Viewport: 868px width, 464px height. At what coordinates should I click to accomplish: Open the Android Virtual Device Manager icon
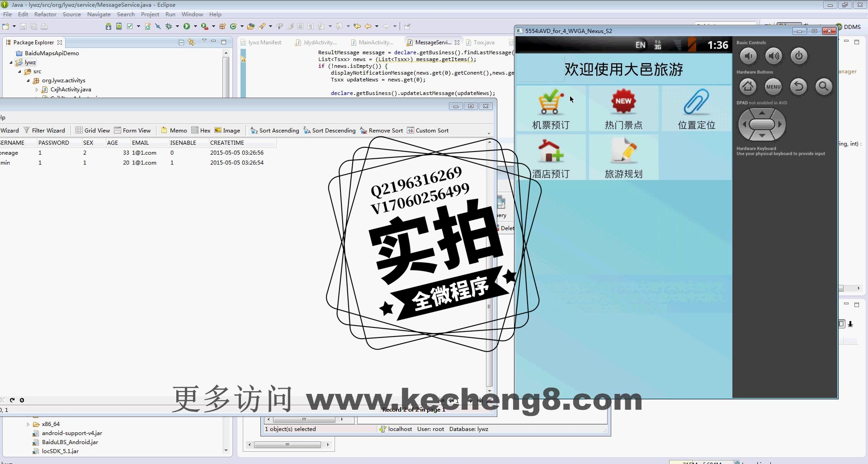pos(119,26)
